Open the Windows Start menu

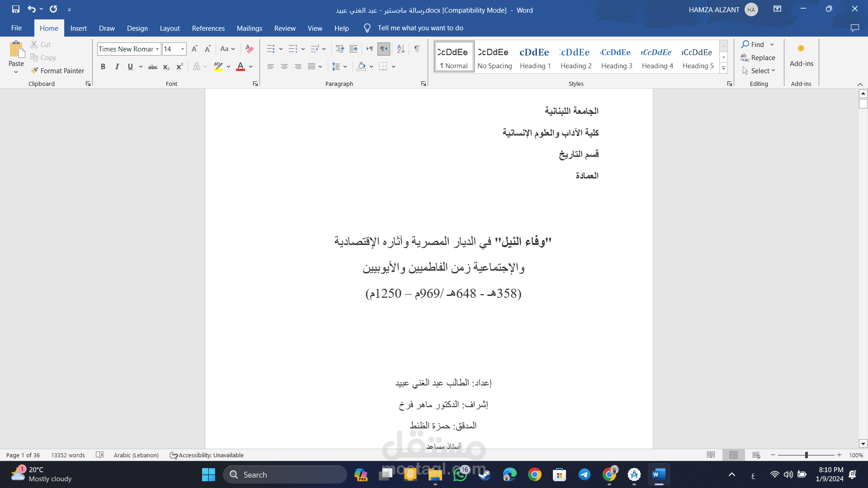click(208, 474)
